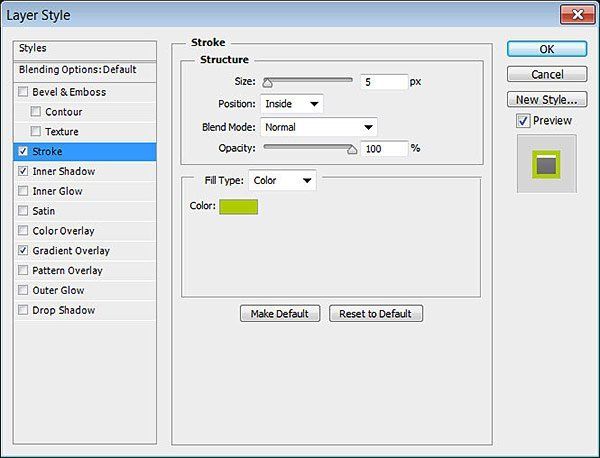Enable the Bevel & Emboss checkbox
The width and height of the screenshot is (600, 458).
tap(23, 92)
